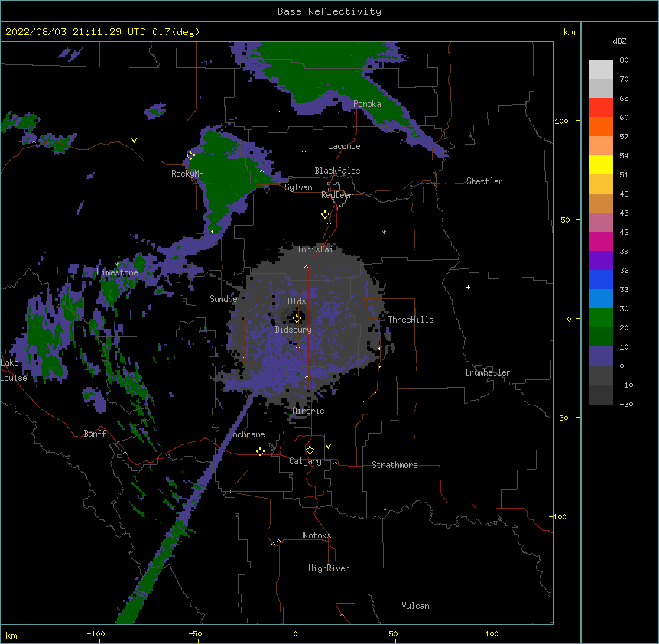
Task: Click the Ponoka city label
Action: click(367, 104)
